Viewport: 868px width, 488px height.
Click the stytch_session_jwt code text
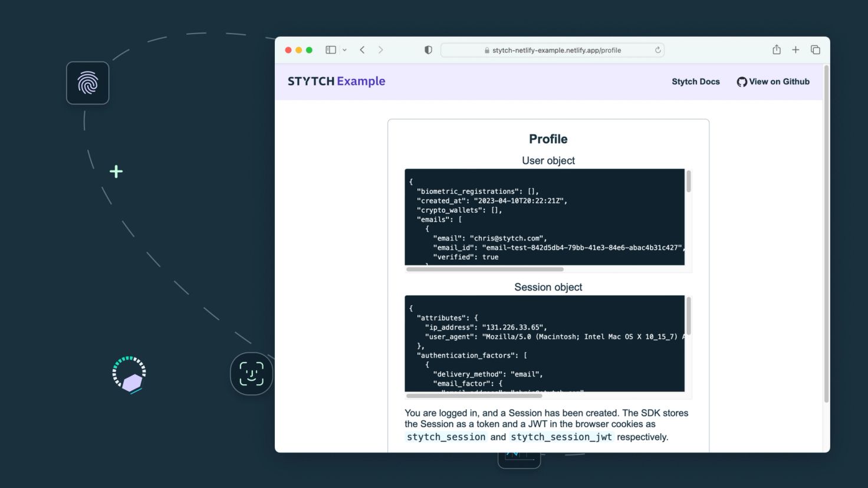tap(561, 437)
